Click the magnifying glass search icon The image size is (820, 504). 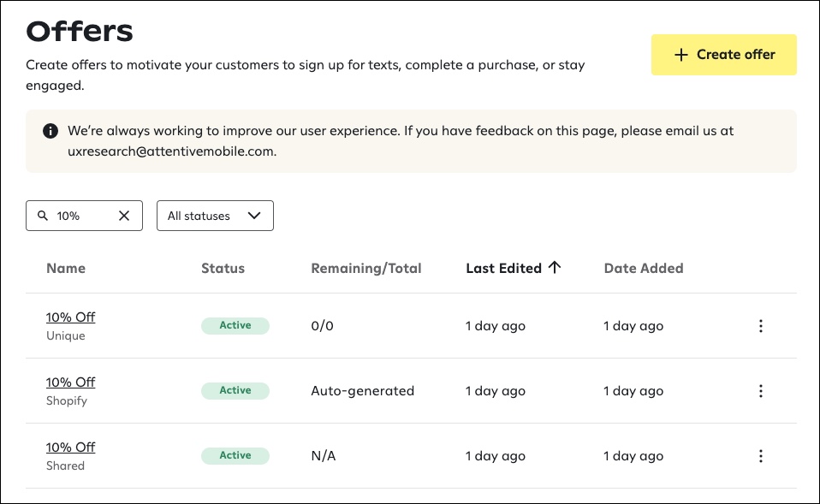(x=43, y=216)
